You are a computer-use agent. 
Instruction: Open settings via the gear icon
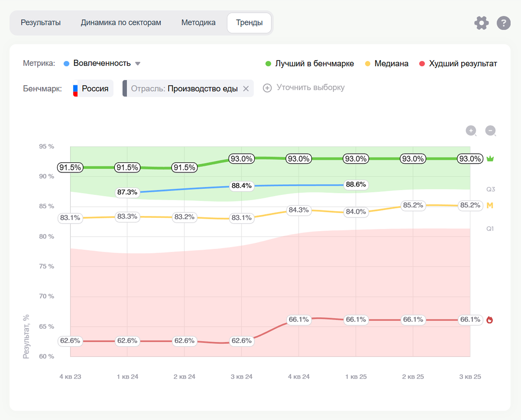(x=481, y=23)
